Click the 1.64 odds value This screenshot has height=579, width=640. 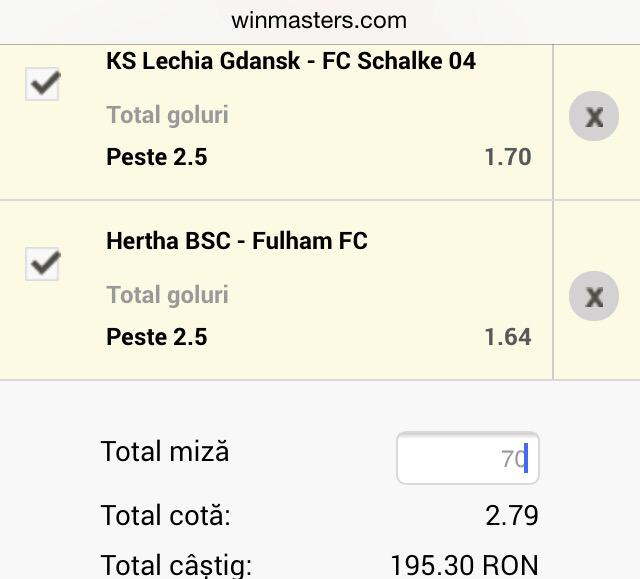point(507,337)
